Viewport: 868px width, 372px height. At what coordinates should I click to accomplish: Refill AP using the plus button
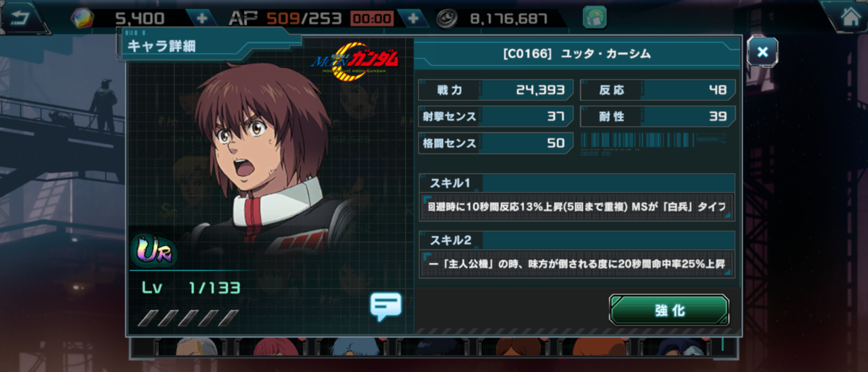point(413,18)
